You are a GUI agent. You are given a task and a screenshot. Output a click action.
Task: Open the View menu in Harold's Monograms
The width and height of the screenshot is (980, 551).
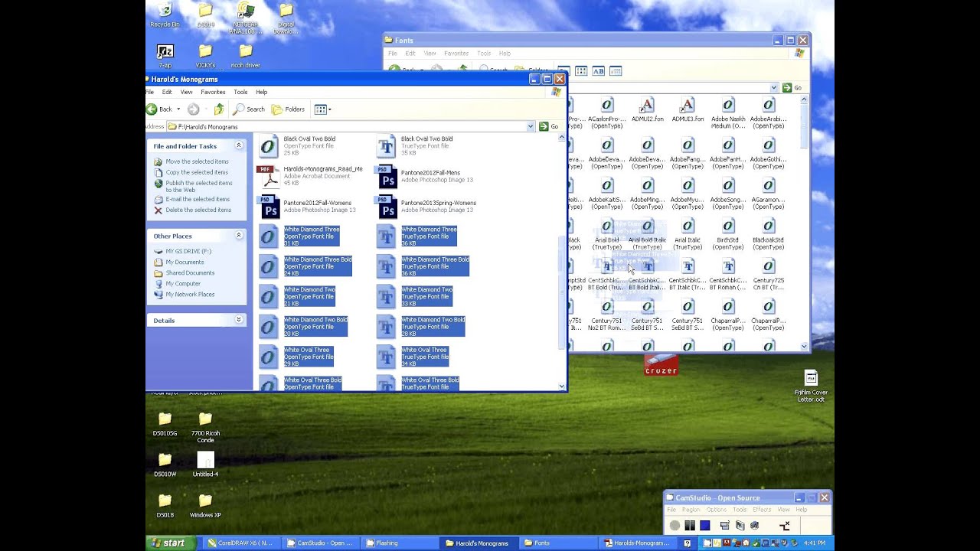[186, 92]
